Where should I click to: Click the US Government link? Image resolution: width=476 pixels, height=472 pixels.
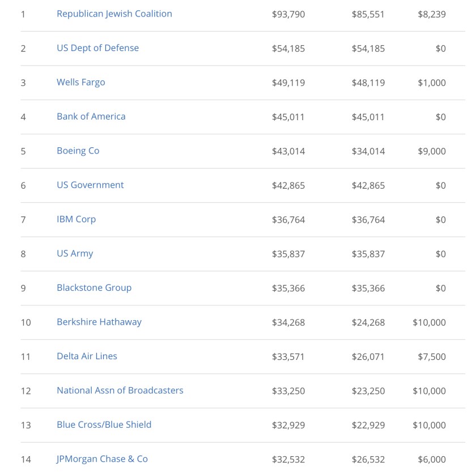(x=90, y=185)
